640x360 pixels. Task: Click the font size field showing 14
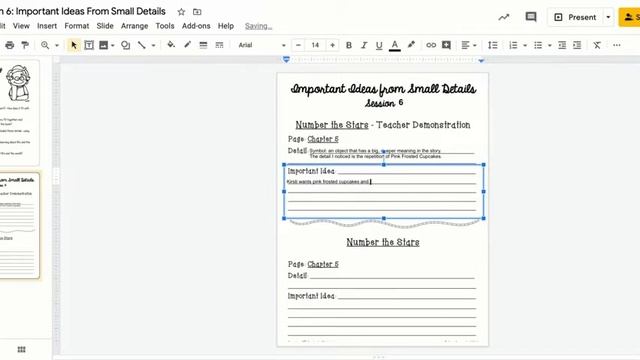point(315,45)
